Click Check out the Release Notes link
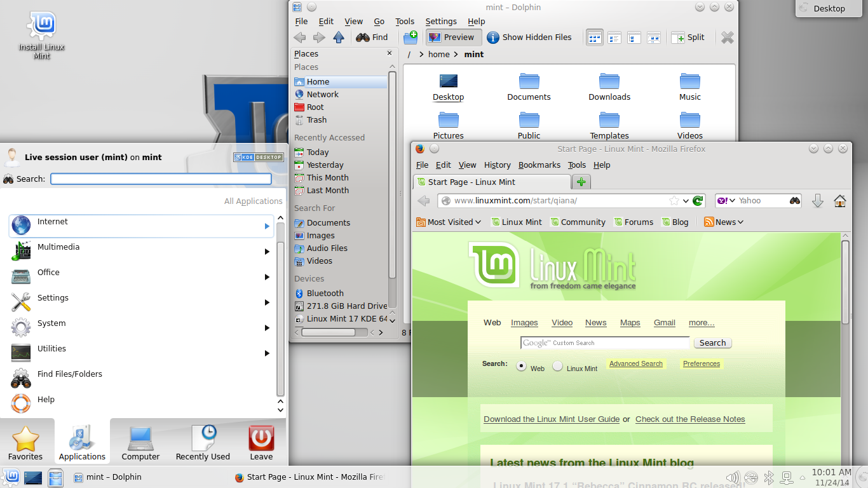 [690, 419]
